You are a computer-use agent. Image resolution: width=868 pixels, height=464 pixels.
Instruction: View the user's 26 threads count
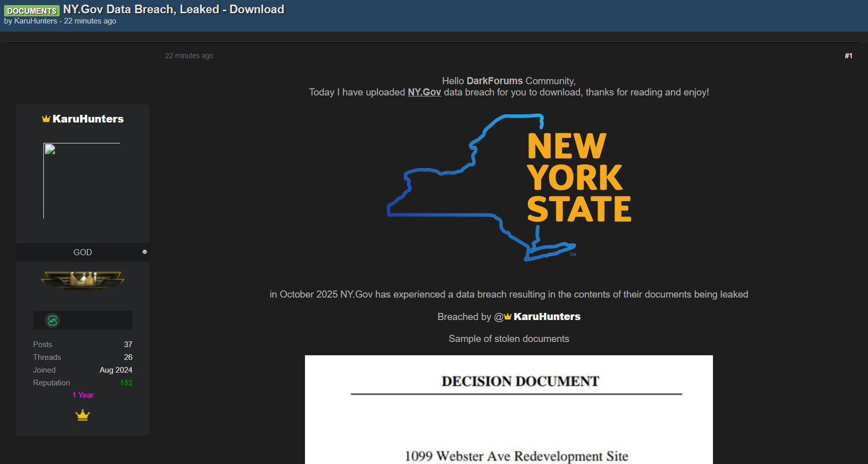[x=128, y=357]
